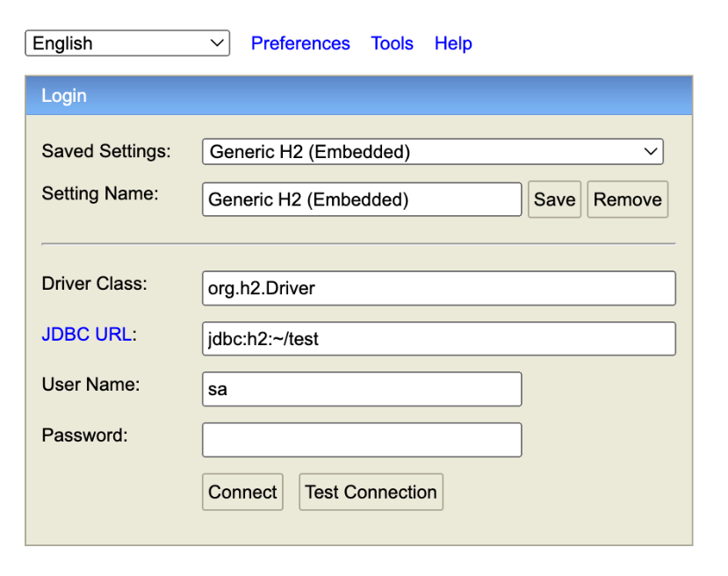Screen dimensions: 728x576
Task: Click the Password input field
Action: [362, 440]
